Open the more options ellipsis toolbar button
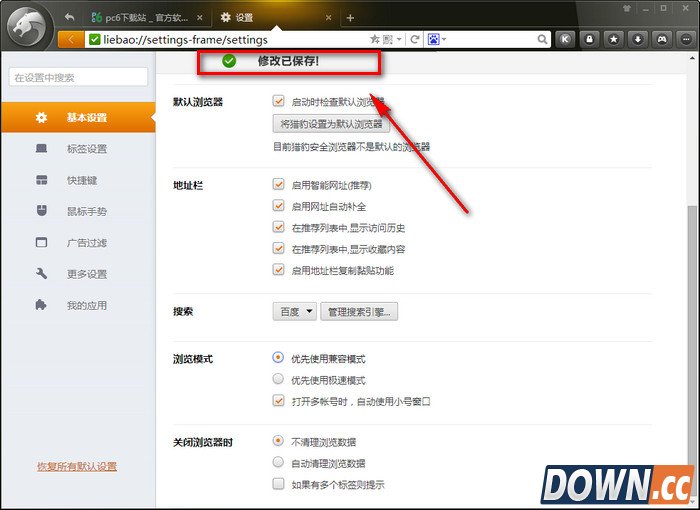 [686, 39]
